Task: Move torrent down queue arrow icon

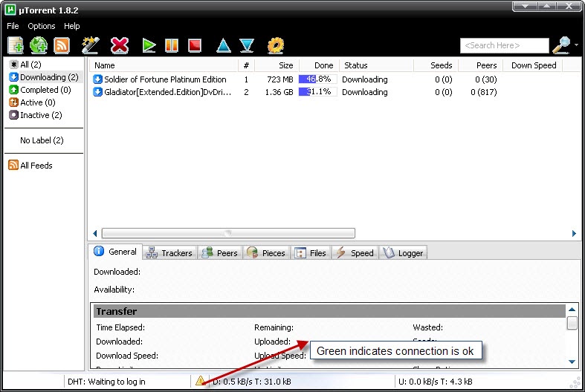Action: (x=247, y=45)
